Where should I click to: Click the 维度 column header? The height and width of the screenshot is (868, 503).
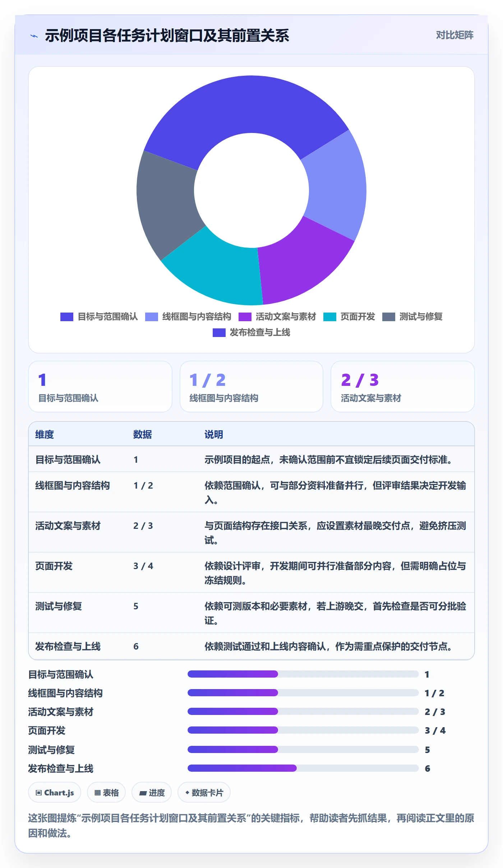pos(45,434)
